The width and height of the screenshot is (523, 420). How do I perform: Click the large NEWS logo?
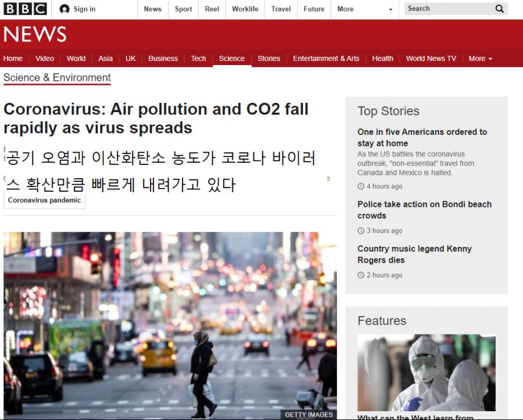coord(35,35)
